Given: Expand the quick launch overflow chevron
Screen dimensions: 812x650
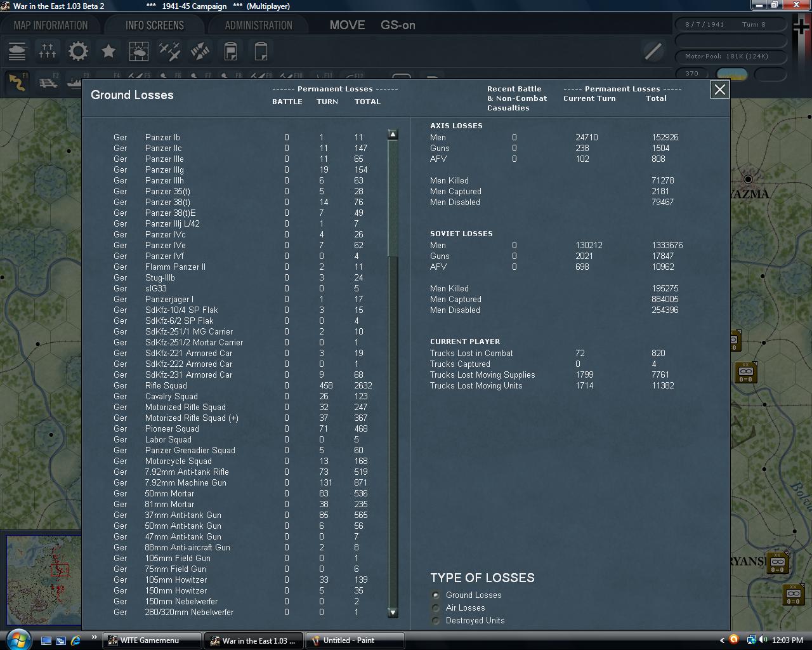Looking at the screenshot, I should tap(95, 637).
